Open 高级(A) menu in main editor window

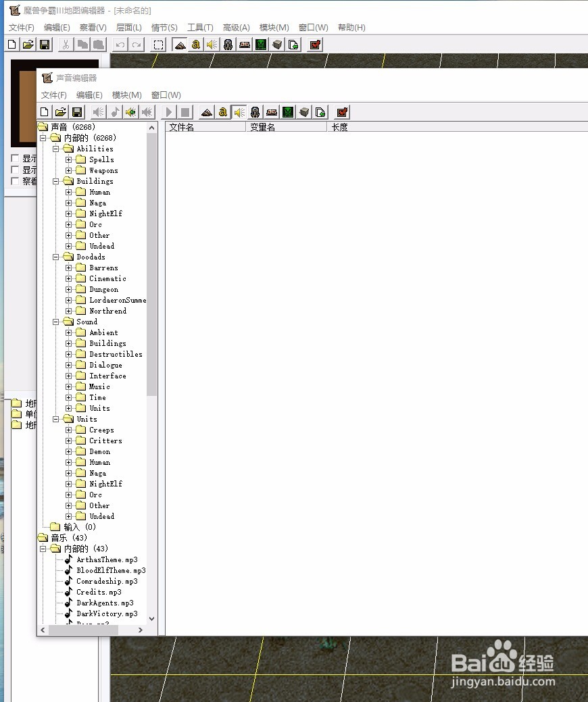236,27
